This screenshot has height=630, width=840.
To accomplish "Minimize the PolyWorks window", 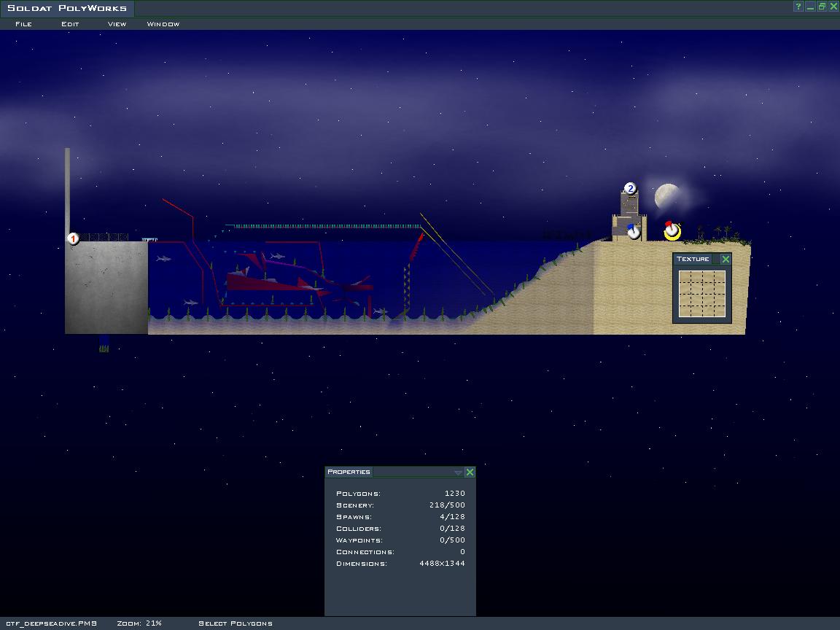I will coord(810,7).
